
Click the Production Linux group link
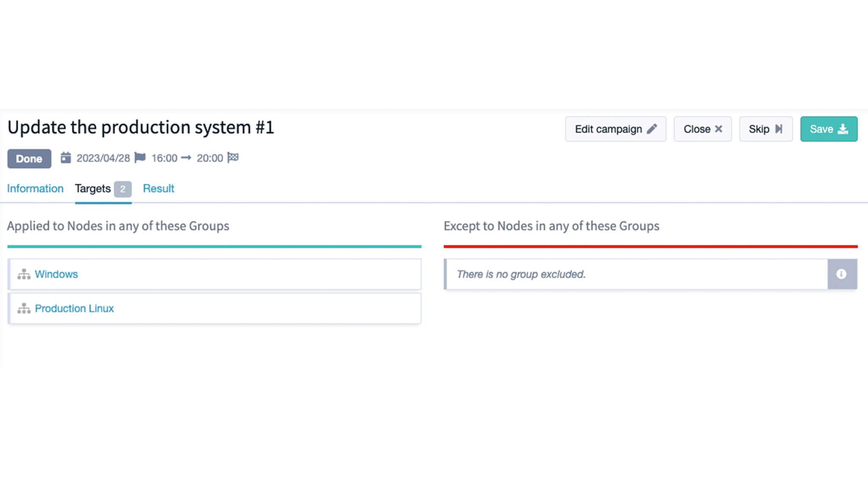[x=74, y=308]
